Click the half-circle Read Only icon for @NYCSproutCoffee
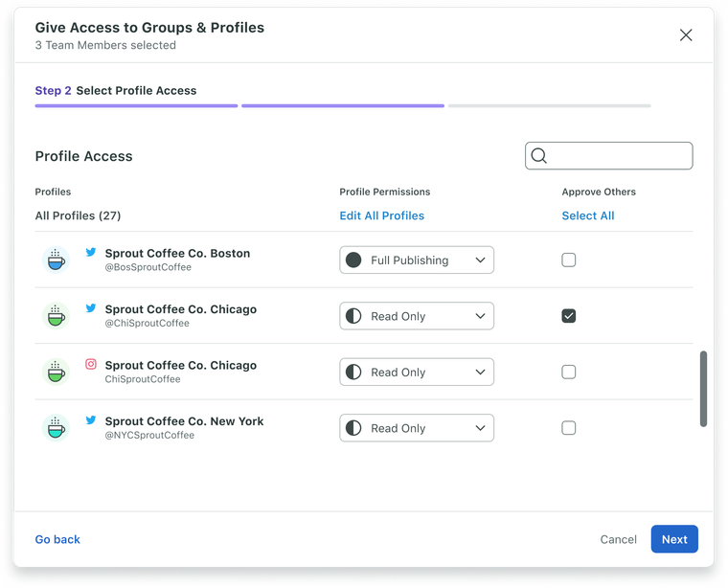The image size is (728, 588). (x=353, y=428)
